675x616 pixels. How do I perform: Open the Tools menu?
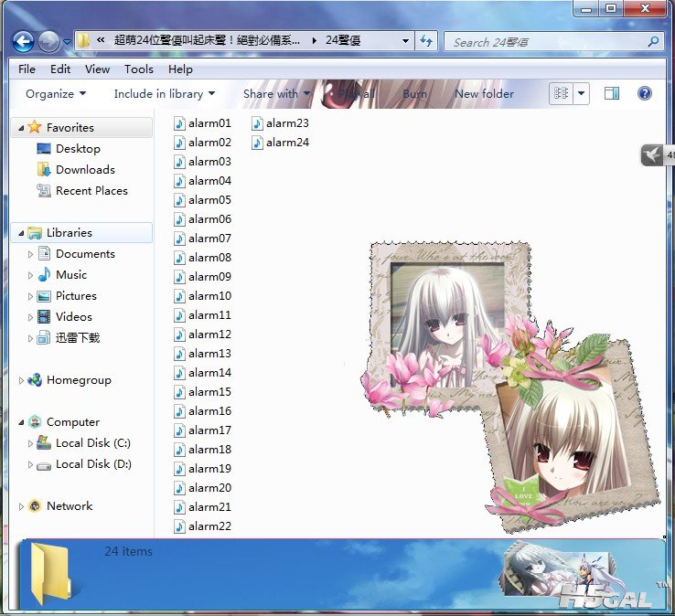(139, 69)
